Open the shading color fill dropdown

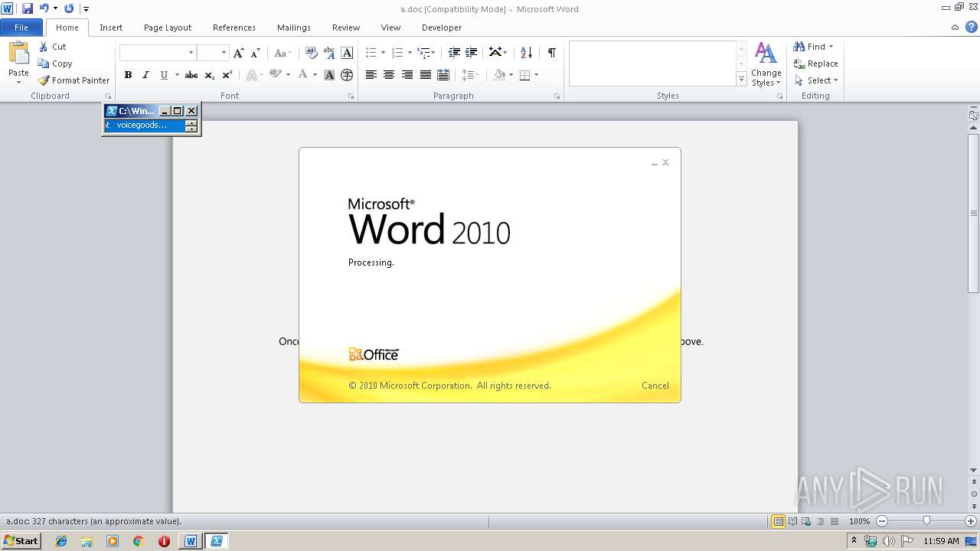[511, 75]
